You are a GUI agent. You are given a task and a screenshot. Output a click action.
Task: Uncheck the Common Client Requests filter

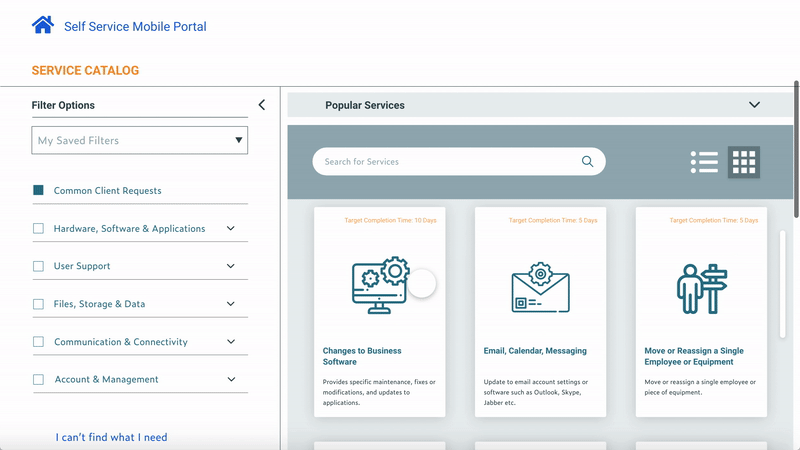tap(38, 190)
